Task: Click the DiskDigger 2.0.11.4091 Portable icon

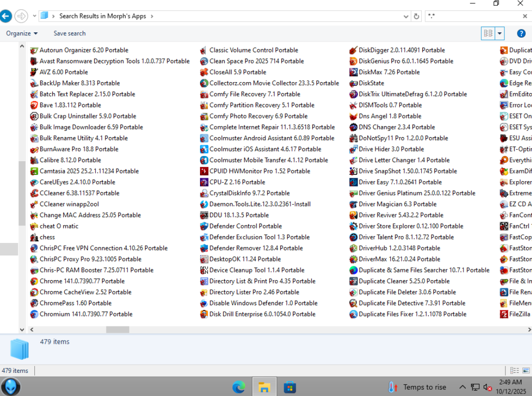Action: point(353,50)
